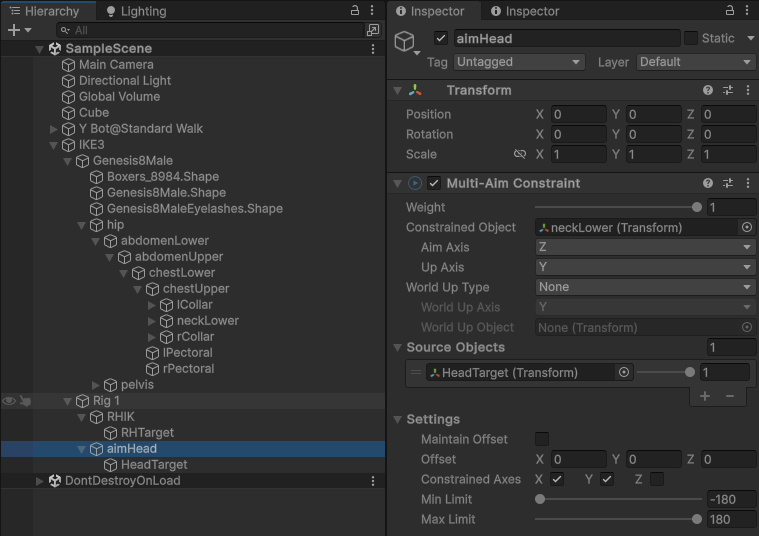Remove source object with minus button
This screenshot has width=759, height=536.
tap(730, 396)
